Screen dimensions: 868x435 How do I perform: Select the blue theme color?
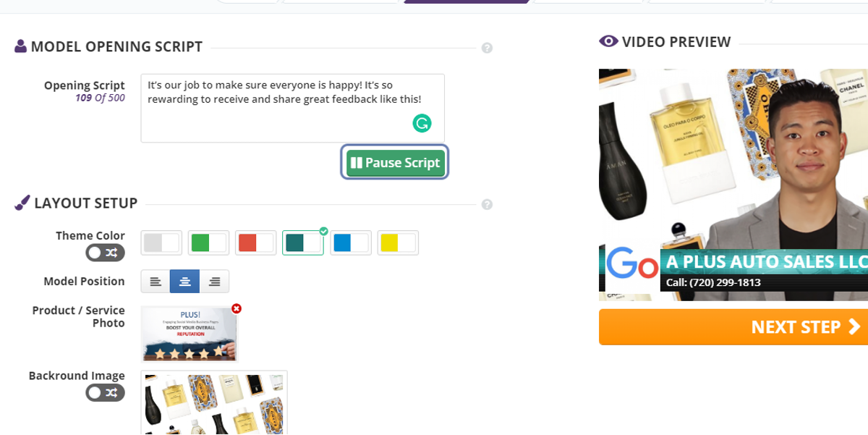pos(351,242)
